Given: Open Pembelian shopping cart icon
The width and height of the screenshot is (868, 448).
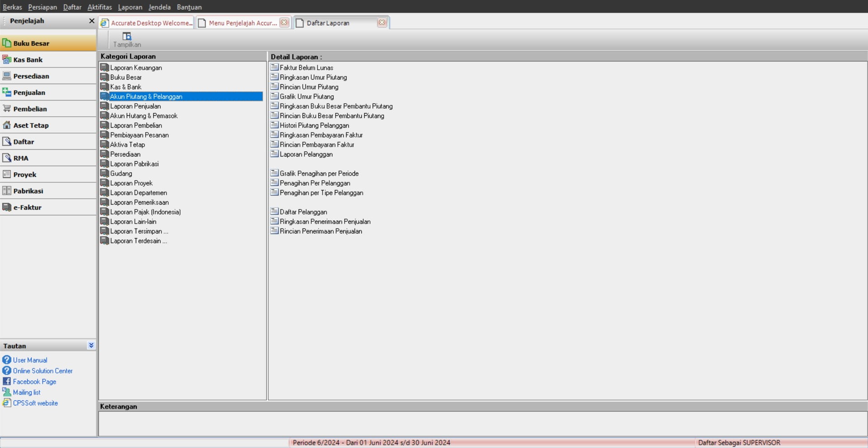Looking at the screenshot, I should point(7,109).
